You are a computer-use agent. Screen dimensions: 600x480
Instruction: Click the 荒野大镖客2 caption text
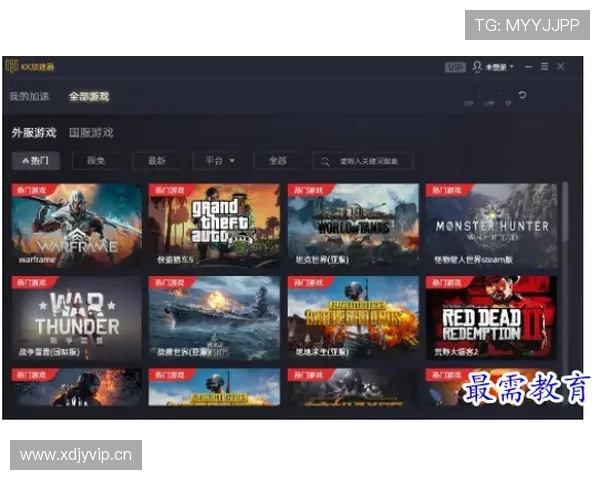[x=456, y=352]
